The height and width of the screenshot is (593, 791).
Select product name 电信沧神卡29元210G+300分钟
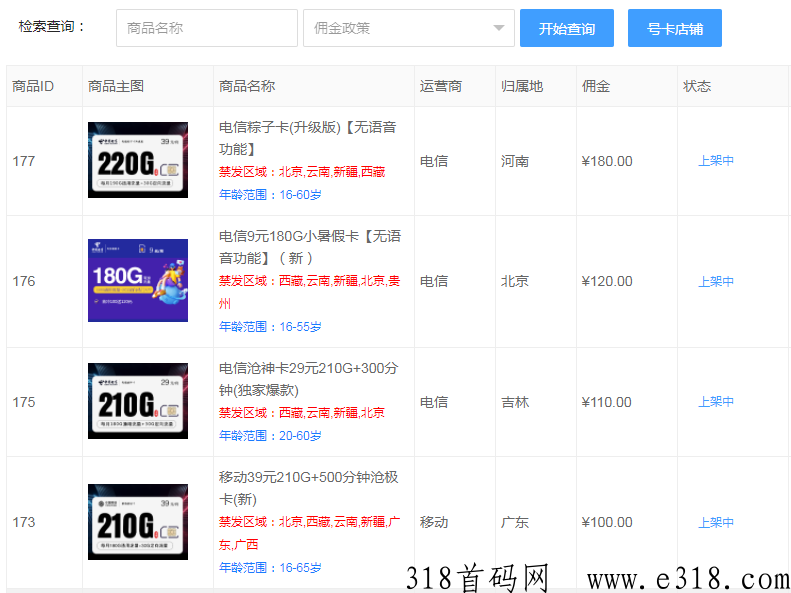point(309,379)
